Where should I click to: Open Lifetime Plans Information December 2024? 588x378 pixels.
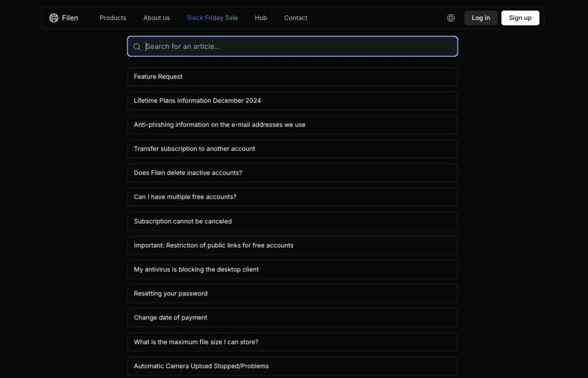292,100
